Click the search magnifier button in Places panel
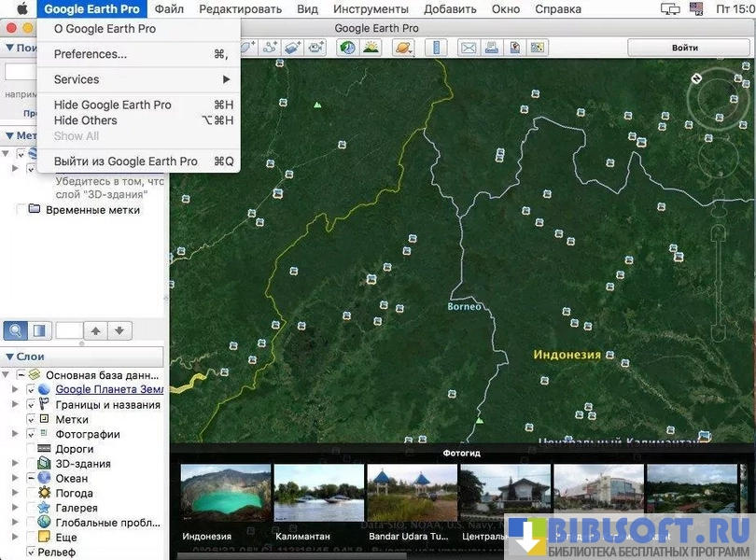The height and width of the screenshot is (560, 756). (x=16, y=330)
